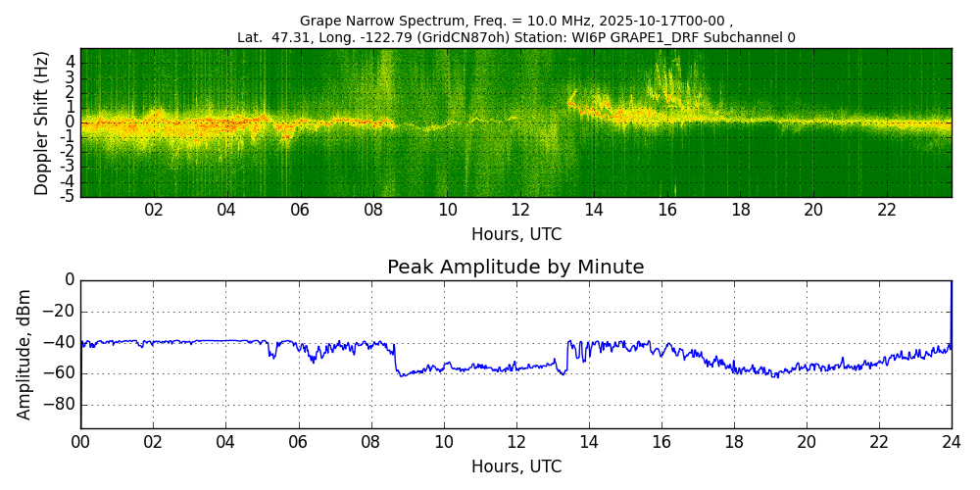Select the '22' hour tick on spectrum axis
The height and width of the screenshot is (490, 980).
887,211
